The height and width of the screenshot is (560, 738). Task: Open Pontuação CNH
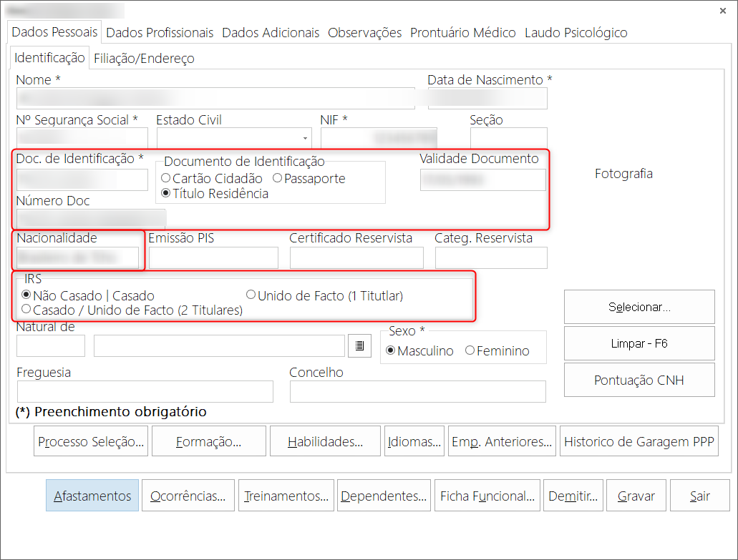[x=639, y=380]
